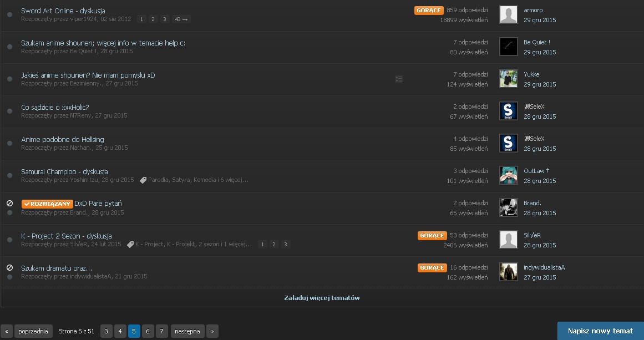644x340 pixels.
Task: Open indywidualistaA last poster name link
Action: (x=544, y=267)
